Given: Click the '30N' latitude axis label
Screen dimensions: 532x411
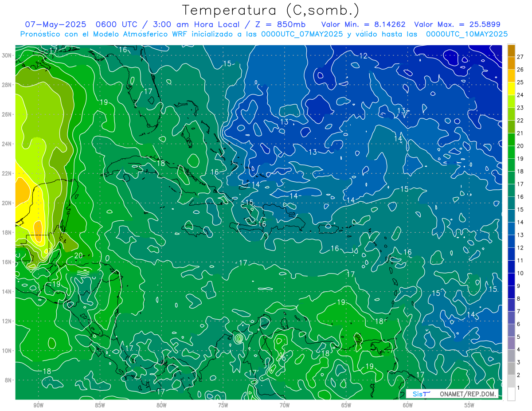Looking at the screenshot, I should pos(6,55).
